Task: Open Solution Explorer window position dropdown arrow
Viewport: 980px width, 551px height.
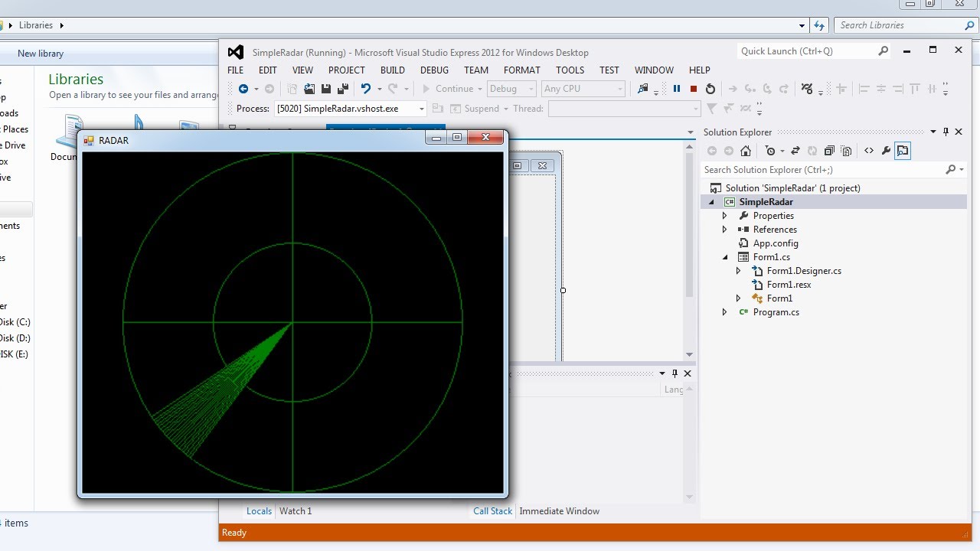Action: (933, 132)
